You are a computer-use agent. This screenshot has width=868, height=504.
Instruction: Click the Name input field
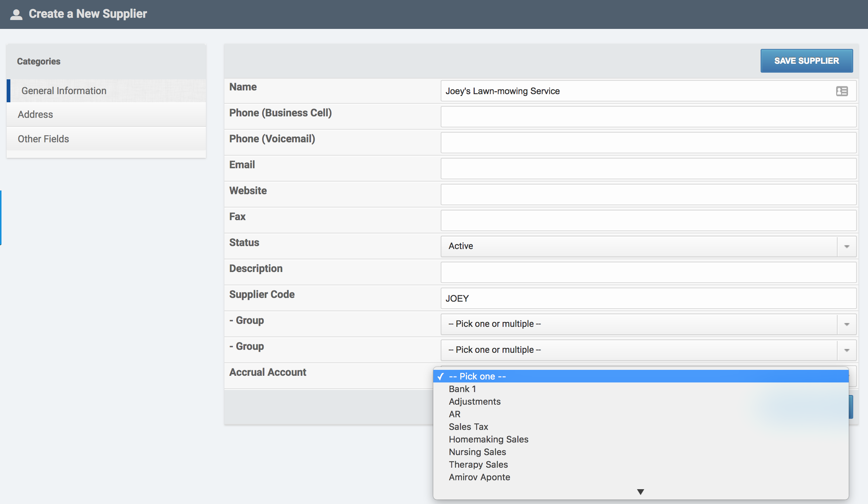click(x=648, y=91)
